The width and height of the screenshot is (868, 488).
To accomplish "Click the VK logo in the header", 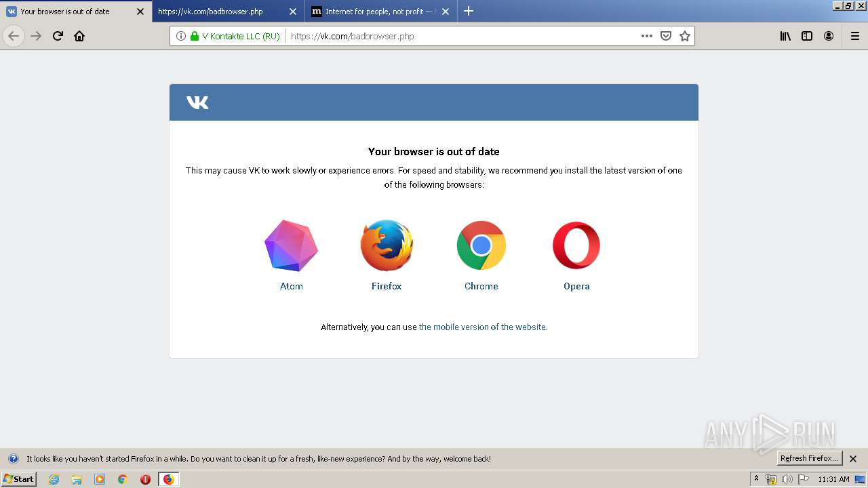I will 197,102.
